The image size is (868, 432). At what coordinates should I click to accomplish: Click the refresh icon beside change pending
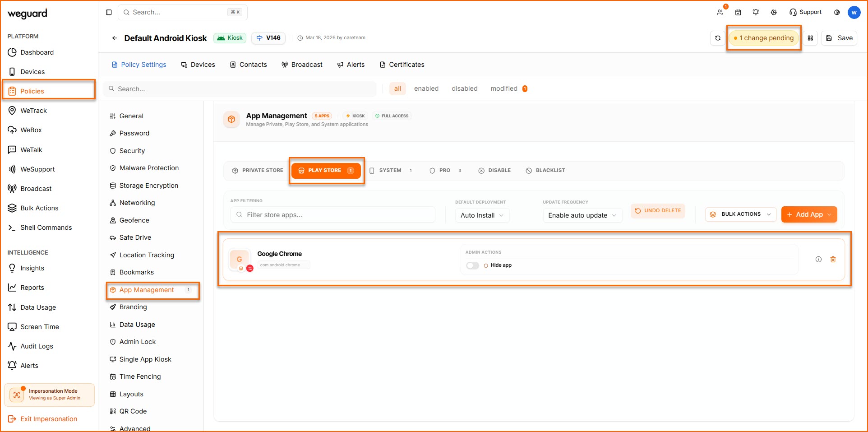(718, 38)
